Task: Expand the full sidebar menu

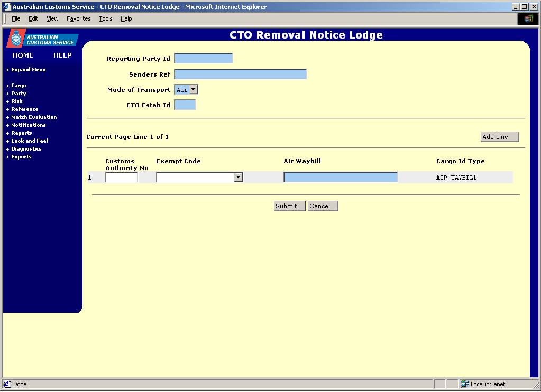Action: pos(26,70)
